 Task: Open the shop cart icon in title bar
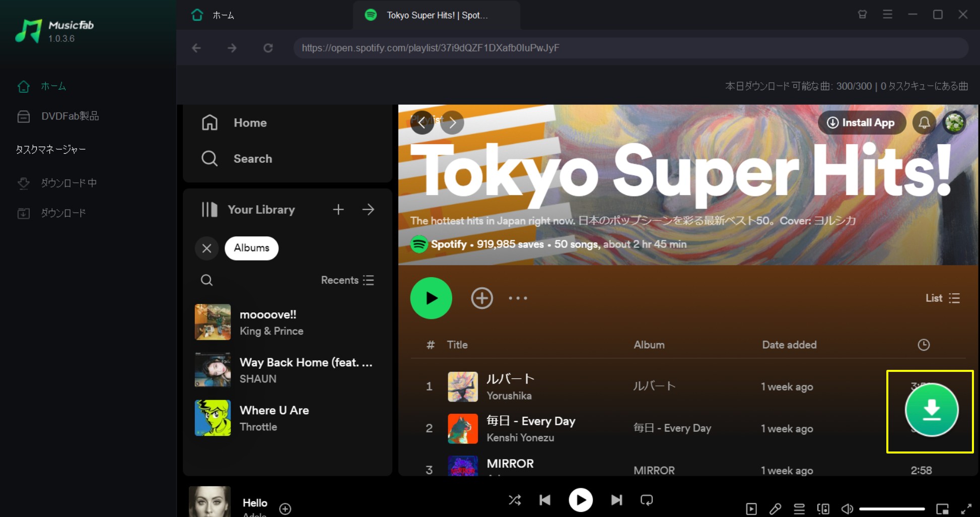[x=862, y=15]
